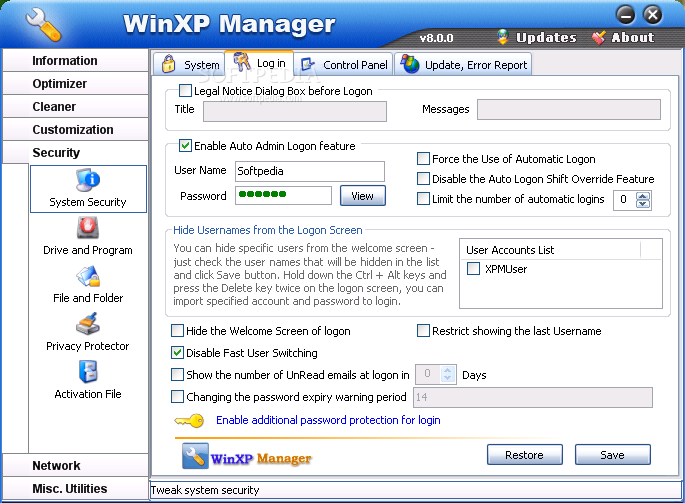Open the Network category
Image resolution: width=685 pixels, height=503 pixels.
[x=75, y=465]
